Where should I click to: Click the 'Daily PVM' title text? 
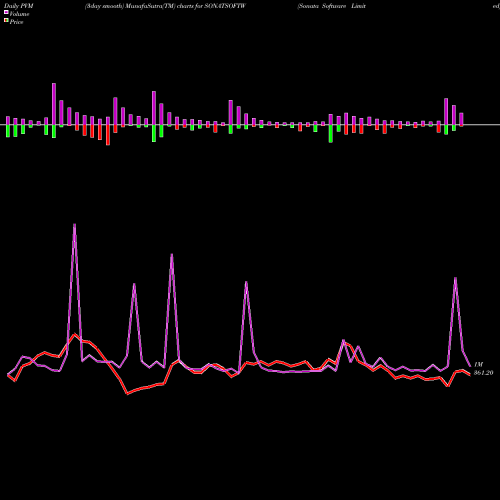[x=19, y=6]
